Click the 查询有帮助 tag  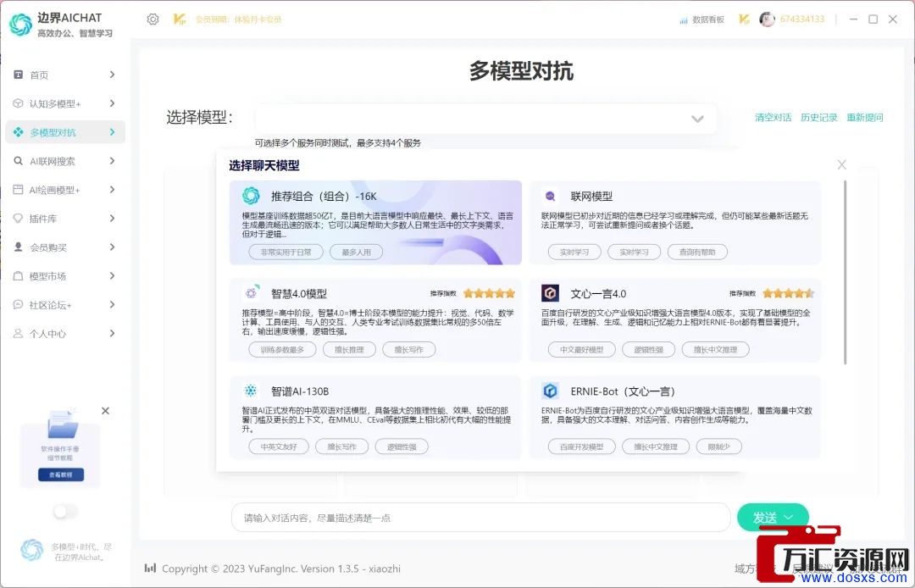click(x=697, y=252)
